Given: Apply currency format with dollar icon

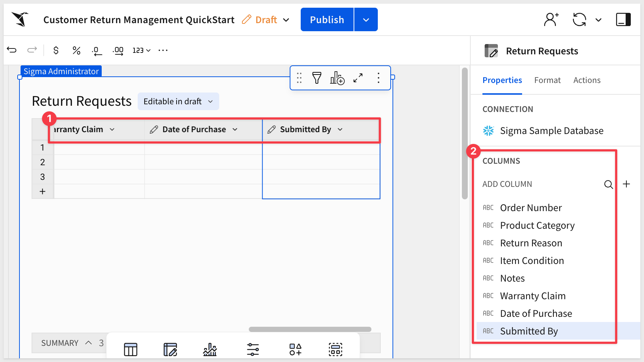Looking at the screenshot, I should (56, 50).
